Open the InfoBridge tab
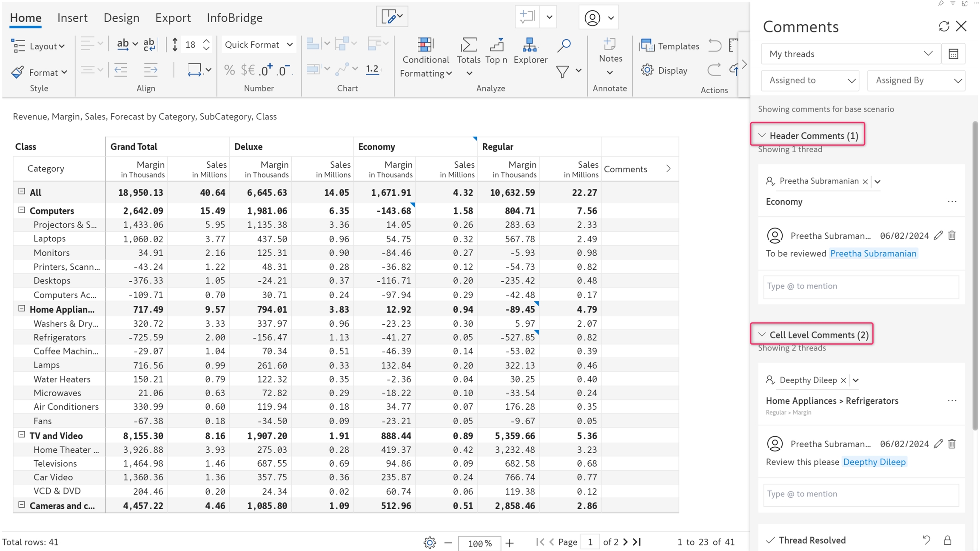 click(234, 17)
